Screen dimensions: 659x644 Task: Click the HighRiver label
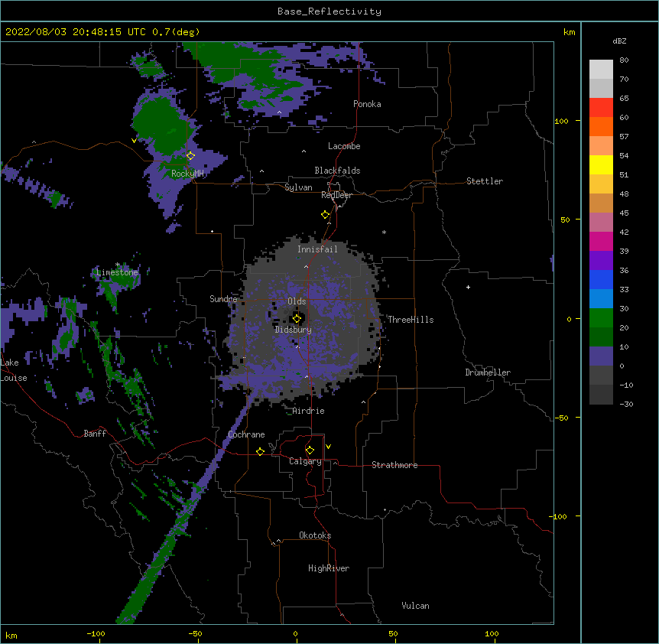[x=329, y=568]
